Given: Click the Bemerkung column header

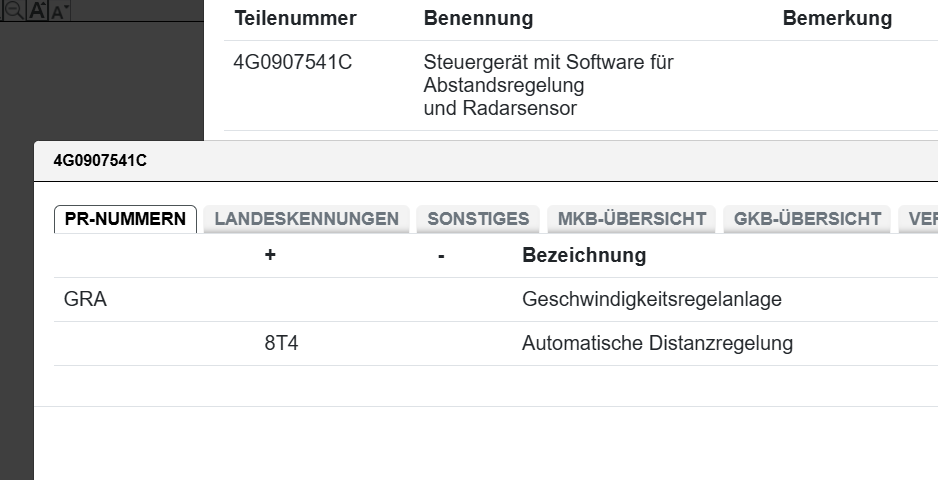Looking at the screenshot, I should point(837,18).
